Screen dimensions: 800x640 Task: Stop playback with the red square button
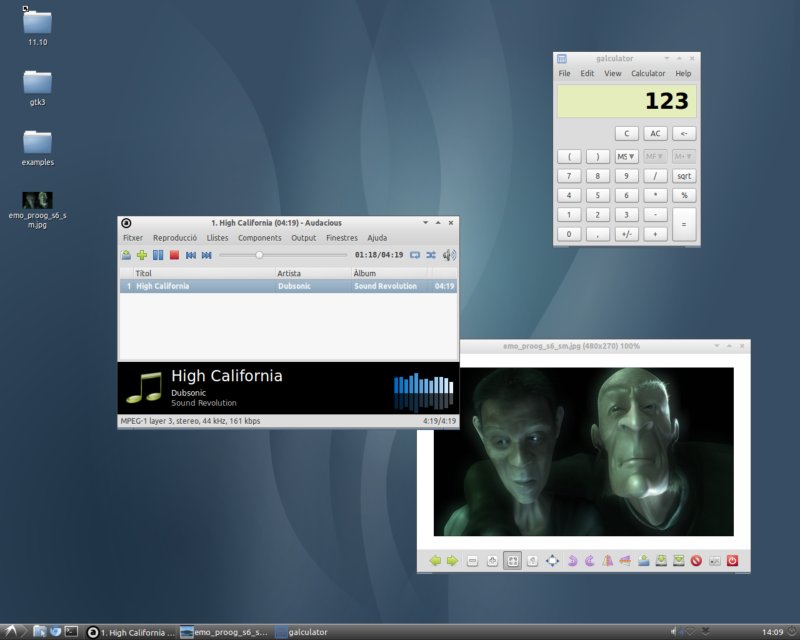tap(174, 255)
